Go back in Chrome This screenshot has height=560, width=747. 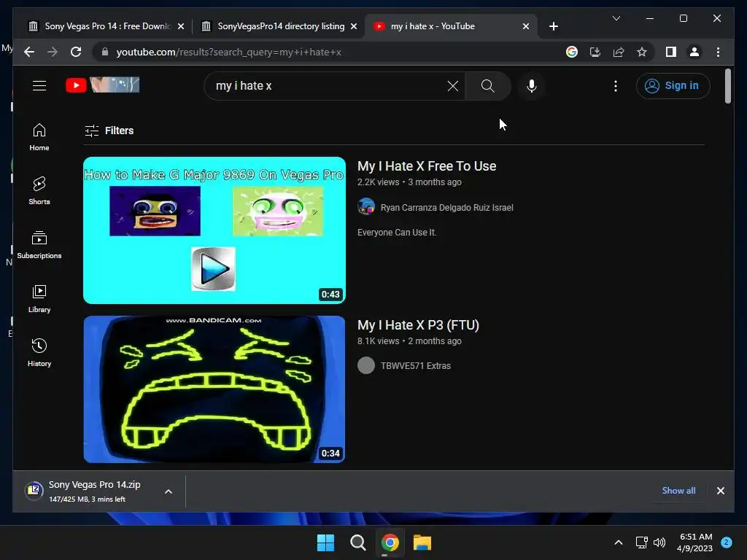coord(29,52)
